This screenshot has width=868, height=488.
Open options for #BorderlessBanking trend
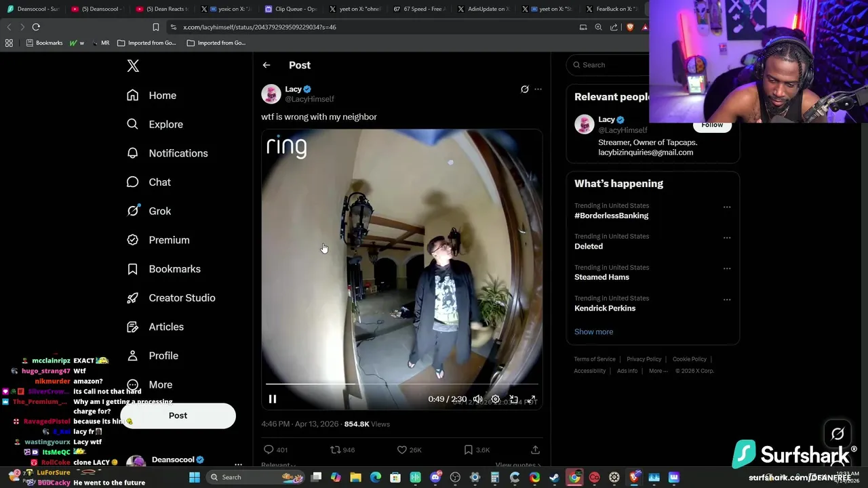[x=727, y=207]
